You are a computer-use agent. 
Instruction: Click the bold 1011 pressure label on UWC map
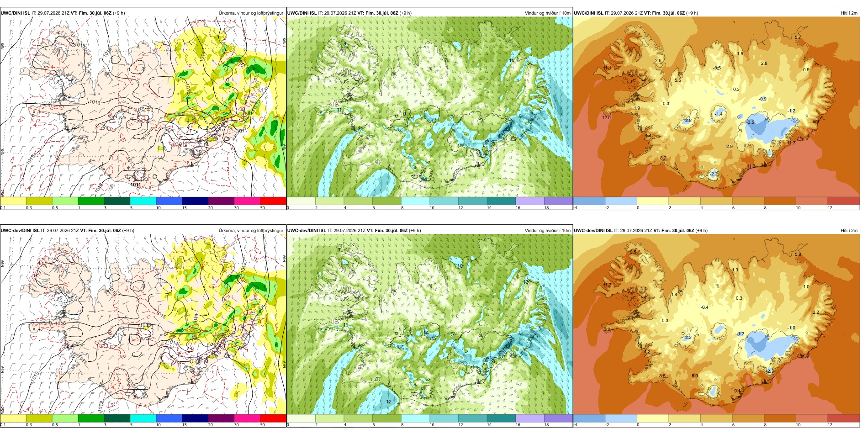pos(135,185)
